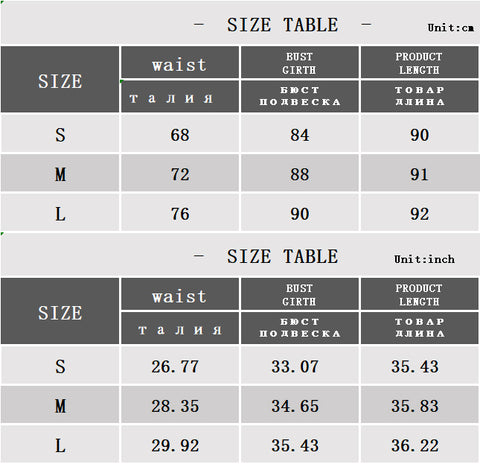Click product length 35.83 for size M

tap(415, 406)
